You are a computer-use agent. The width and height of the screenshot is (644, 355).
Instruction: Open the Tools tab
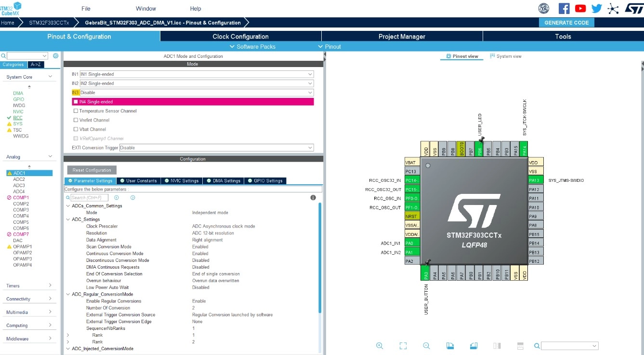click(563, 37)
